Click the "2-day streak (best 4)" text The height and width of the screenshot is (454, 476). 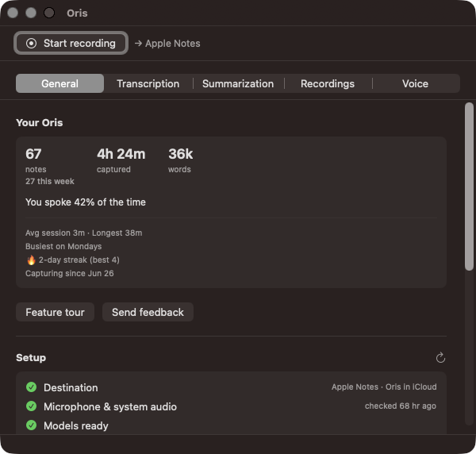[79, 260]
